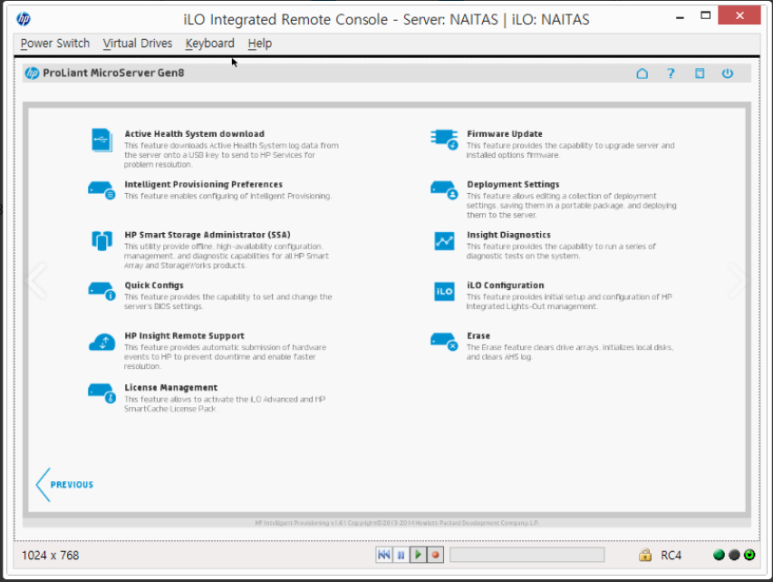Screen dimensions: 773x582
Task: Open the Keyboard menu
Action: point(210,43)
